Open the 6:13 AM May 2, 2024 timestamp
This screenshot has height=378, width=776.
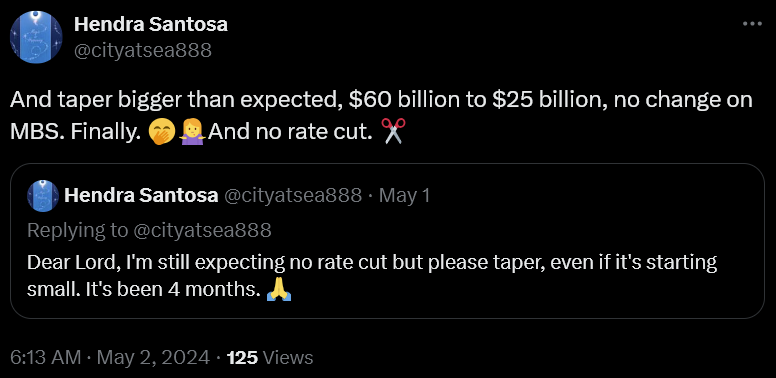109,357
